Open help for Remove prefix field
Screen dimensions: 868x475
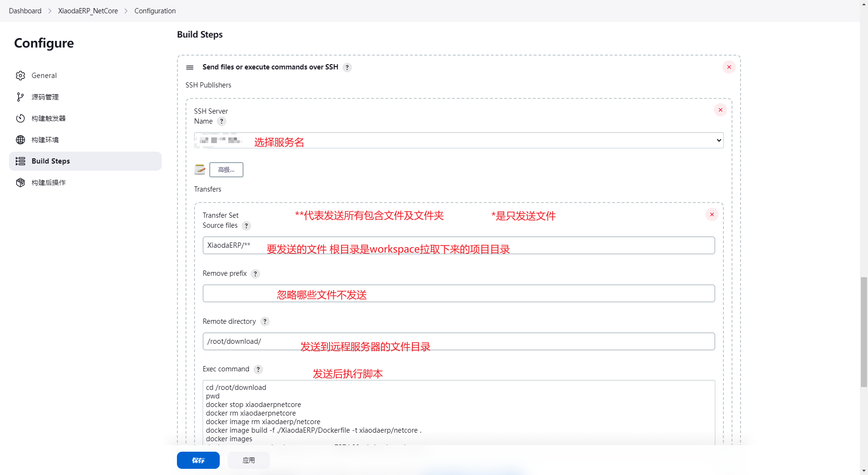tap(255, 274)
